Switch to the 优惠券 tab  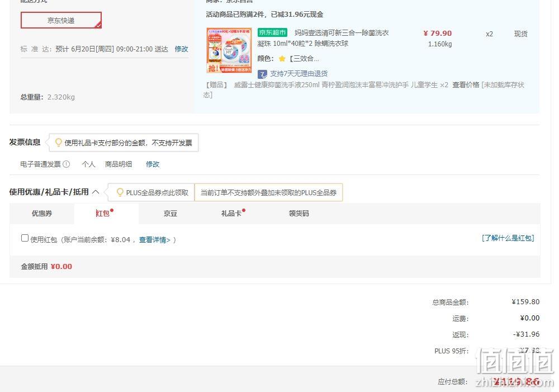[42, 213]
